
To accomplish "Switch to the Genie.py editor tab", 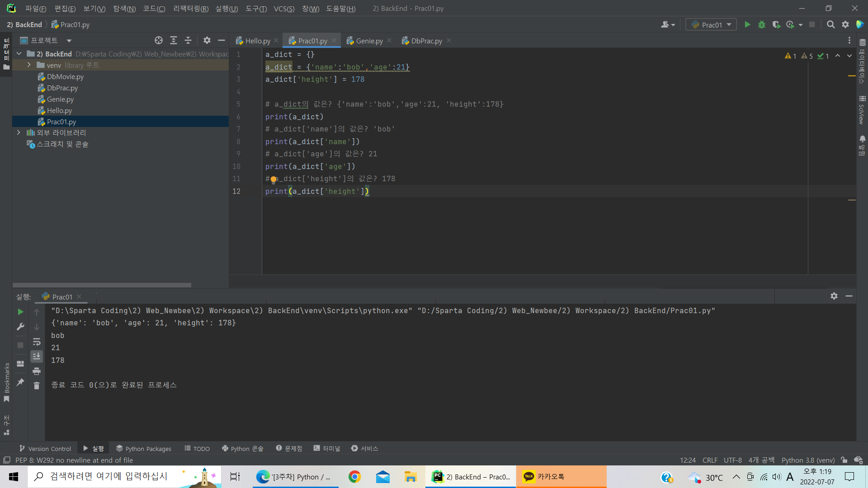I will pyautogui.click(x=368, y=41).
